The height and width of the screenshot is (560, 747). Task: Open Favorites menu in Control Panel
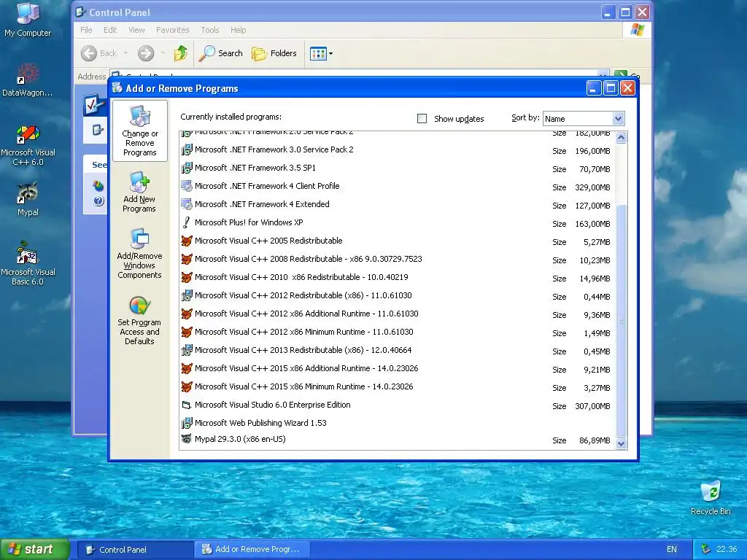point(172,30)
